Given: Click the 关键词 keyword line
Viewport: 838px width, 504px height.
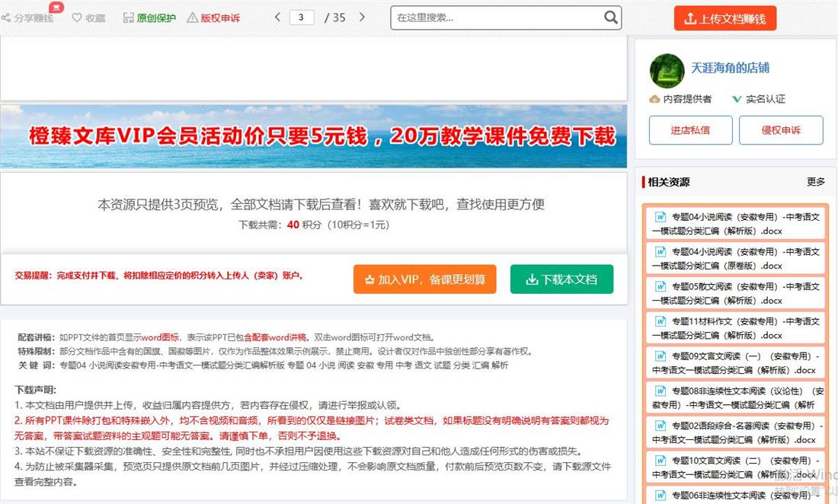Looking at the screenshot, I should click(x=263, y=365).
